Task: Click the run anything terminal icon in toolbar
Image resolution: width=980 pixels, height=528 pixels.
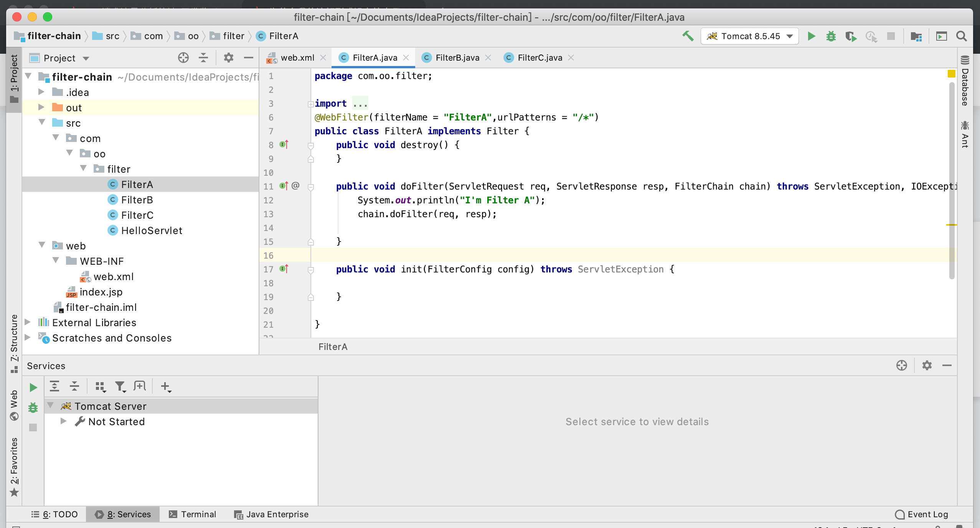Action: pos(942,36)
